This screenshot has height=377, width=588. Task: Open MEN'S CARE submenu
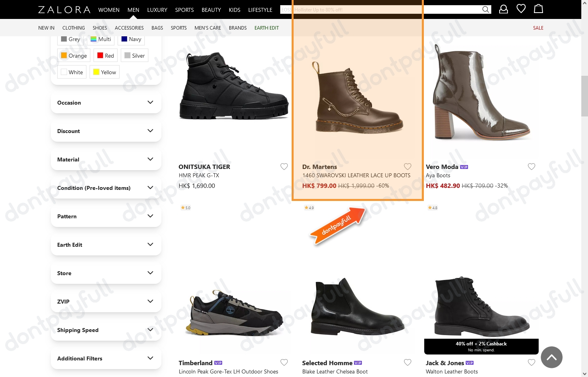click(208, 28)
